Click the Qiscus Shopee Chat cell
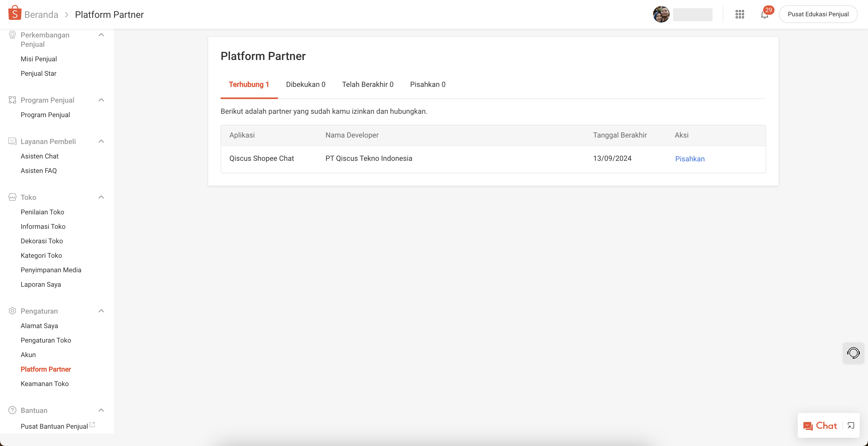This screenshot has height=446, width=868. click(261, 158)
